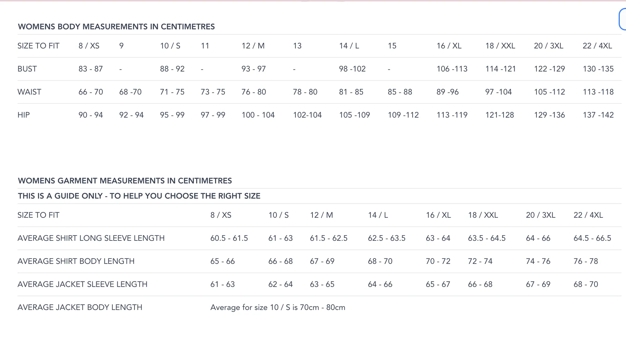Image resolution: width=626 pixels, height=364 pixels.
Task: Click Average Shirt Long Sleeve Length row label
Action: (x=91, y=238)
